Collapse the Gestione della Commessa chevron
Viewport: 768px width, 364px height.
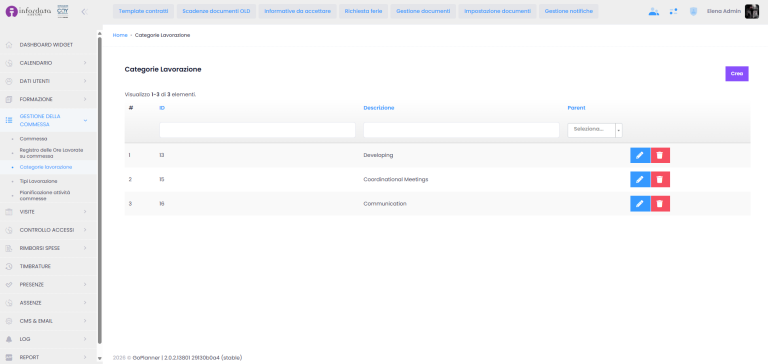(85, 120)
